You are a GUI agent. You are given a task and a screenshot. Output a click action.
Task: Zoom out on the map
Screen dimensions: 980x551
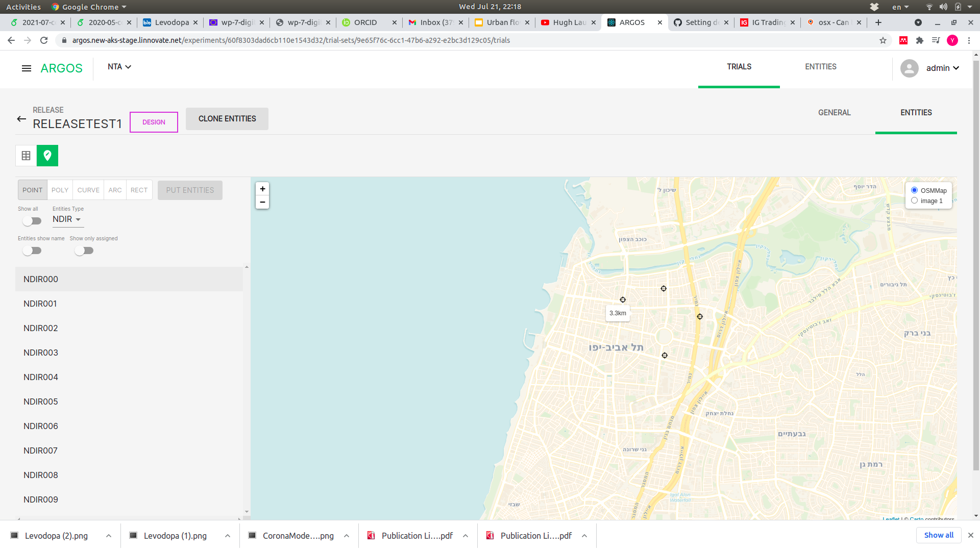[262, 202]
